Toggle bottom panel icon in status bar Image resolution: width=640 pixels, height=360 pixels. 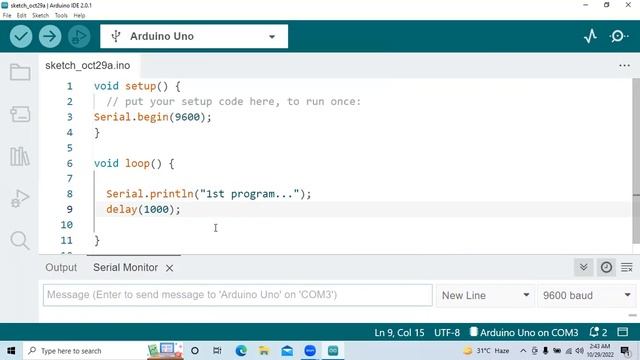pos(622,332)
